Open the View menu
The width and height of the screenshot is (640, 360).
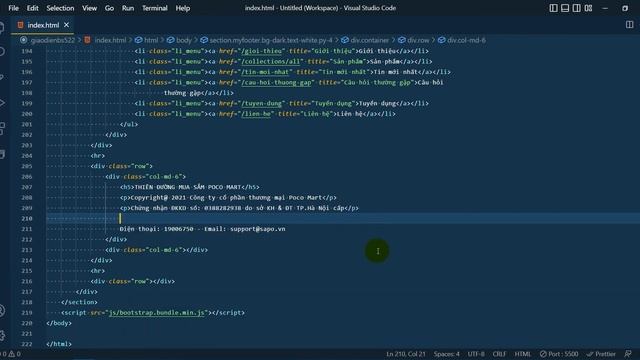[x=89, y=8]
